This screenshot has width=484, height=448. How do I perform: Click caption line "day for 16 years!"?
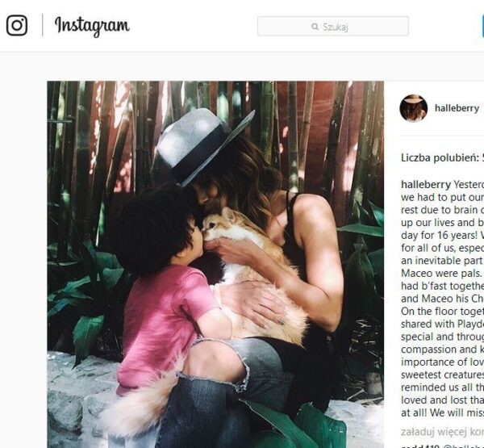(x=442, y=235)
